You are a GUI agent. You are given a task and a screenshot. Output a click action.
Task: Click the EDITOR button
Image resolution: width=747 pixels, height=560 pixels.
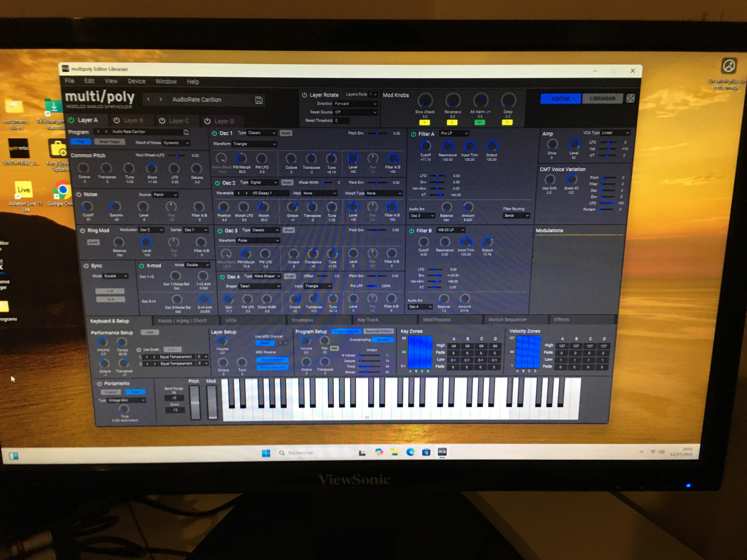[x=561, y=99]
